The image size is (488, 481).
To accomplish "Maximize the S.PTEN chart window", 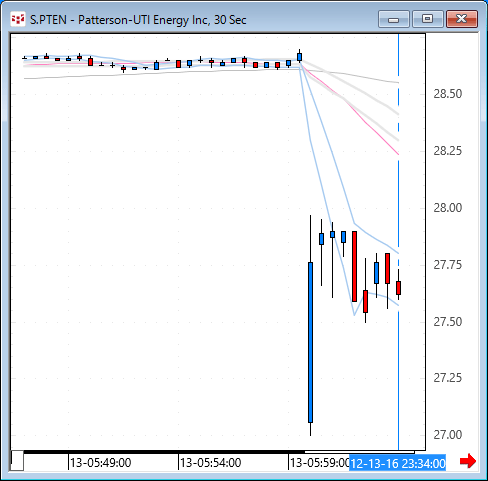I will 427,19.
